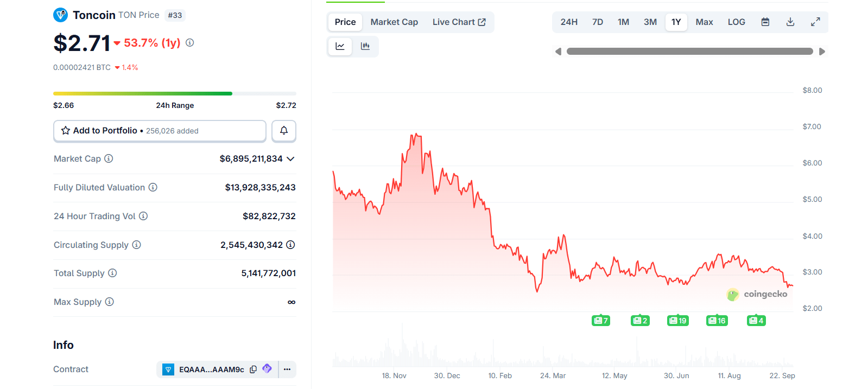The width and height of the screenshot is (868, 389).
Task: Switch to Market Cap chart tab
Action: 394,22
